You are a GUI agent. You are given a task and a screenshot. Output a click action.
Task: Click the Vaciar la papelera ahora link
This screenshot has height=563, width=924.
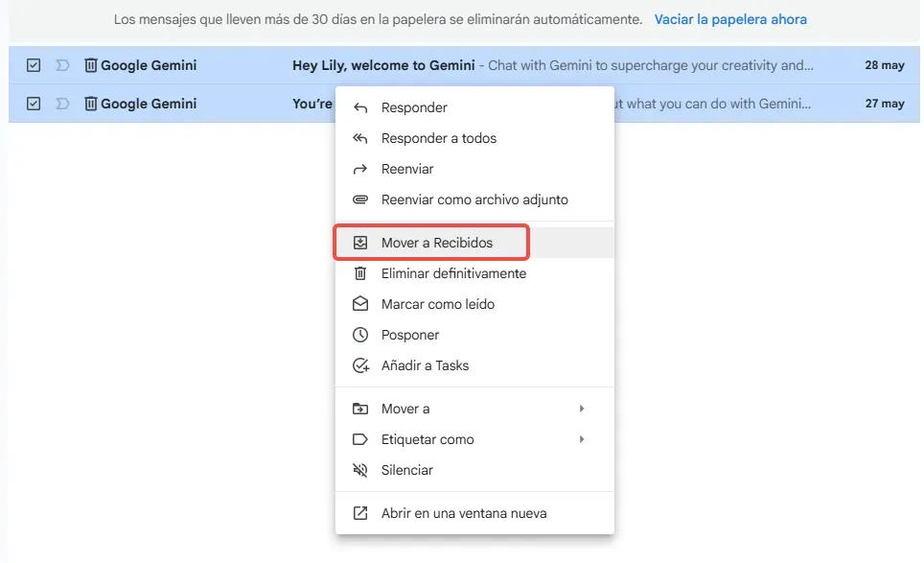pos(730,19)
